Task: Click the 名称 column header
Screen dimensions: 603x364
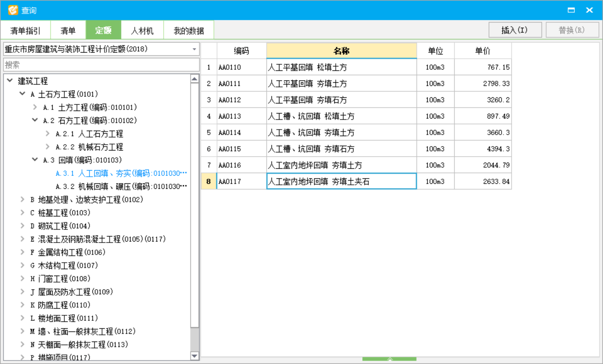Action: tap(342, 51)
